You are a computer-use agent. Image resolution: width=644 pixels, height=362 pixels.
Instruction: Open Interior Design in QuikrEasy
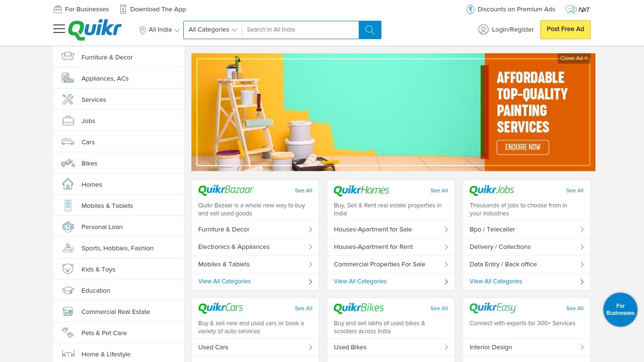(527, 347)
